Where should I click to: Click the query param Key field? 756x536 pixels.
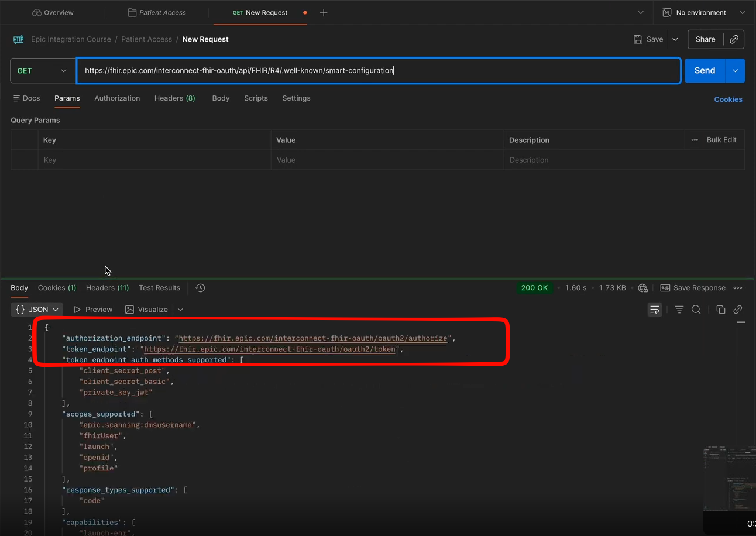coord(154,160)
